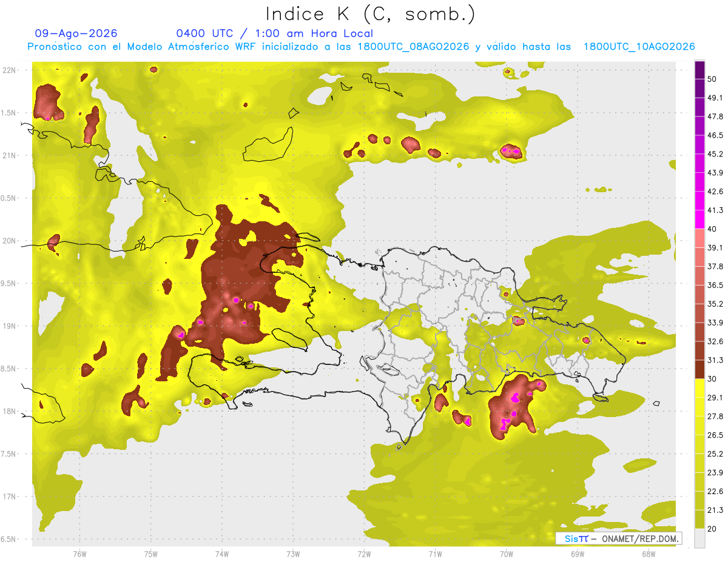Click the date '09-Ago-2026'
728x562 pixels.
(76, 33)
